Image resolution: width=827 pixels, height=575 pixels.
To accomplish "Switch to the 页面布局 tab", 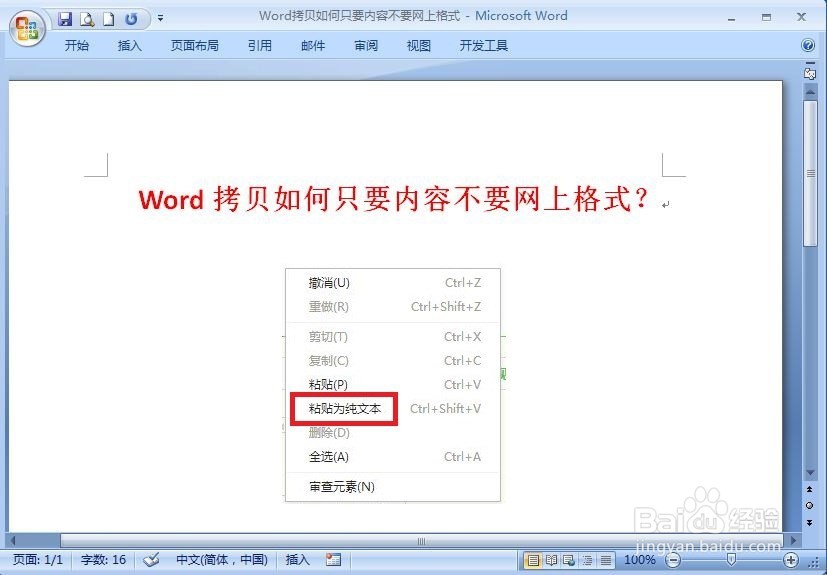I will [195, 46].
